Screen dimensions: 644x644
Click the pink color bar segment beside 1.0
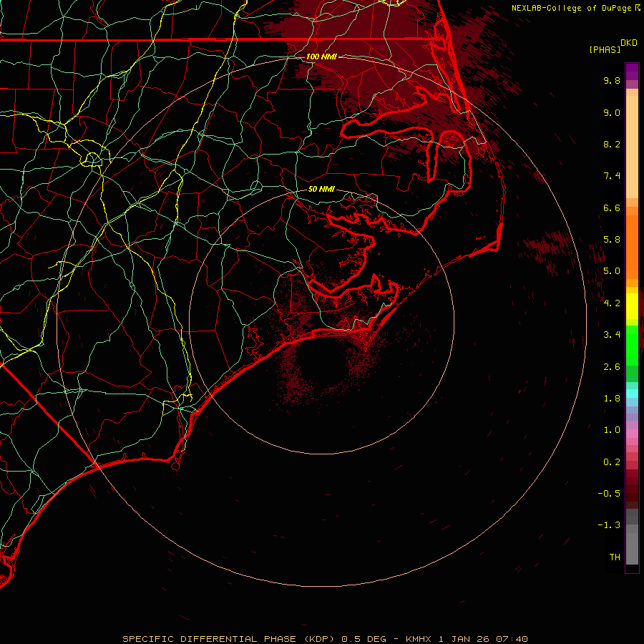(632, 434)
